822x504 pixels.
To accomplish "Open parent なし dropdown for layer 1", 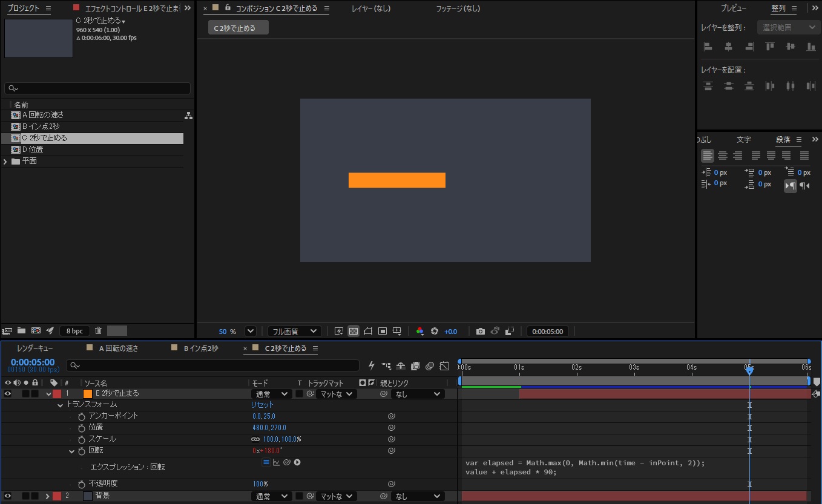I will (x=417, y=394).
